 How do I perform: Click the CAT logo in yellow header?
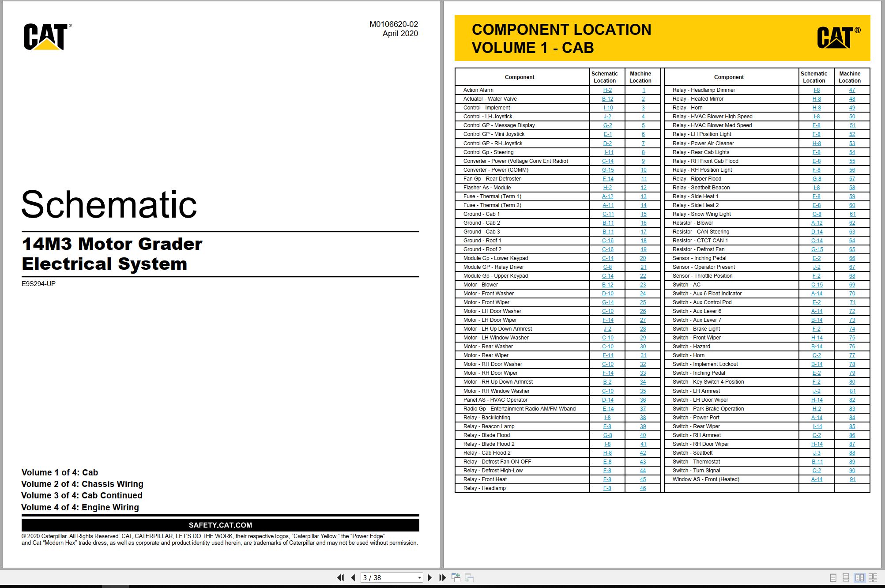tap(839, 38)
